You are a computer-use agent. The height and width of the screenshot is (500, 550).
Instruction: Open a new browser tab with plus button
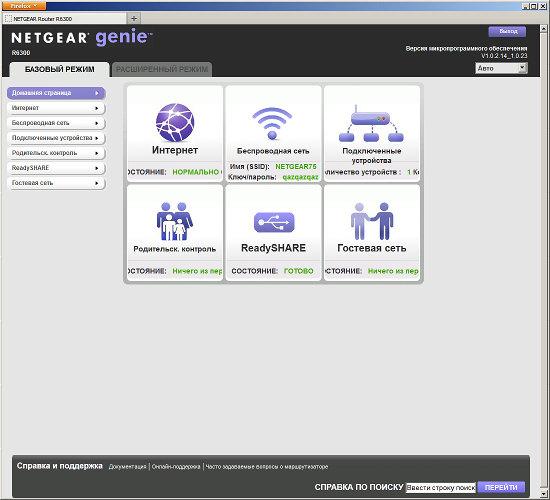tap(134, 18)
